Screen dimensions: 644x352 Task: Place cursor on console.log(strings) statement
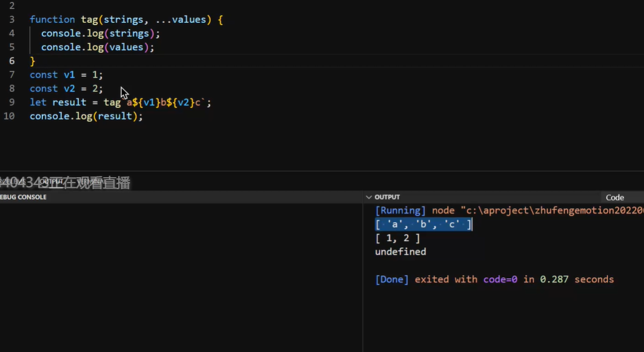tap(100, 33)
